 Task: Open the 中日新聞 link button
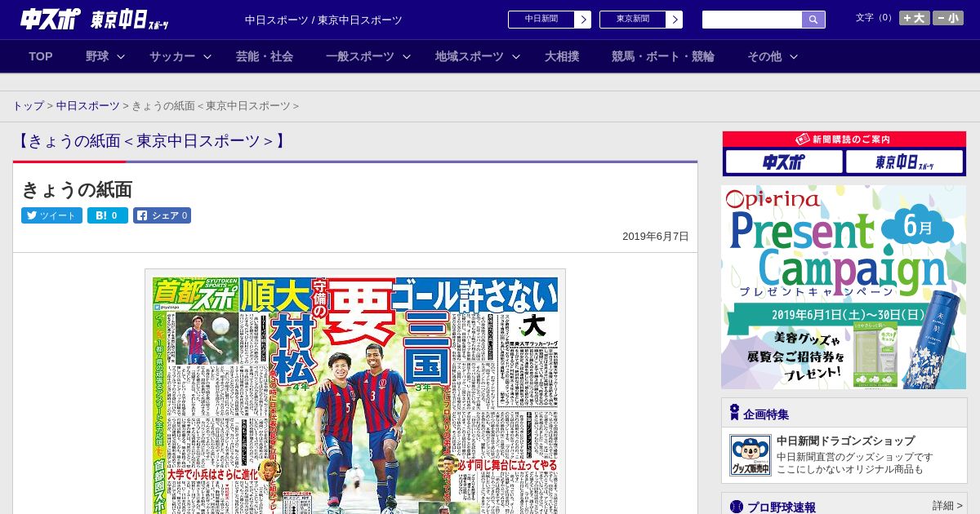click(550, 20)
